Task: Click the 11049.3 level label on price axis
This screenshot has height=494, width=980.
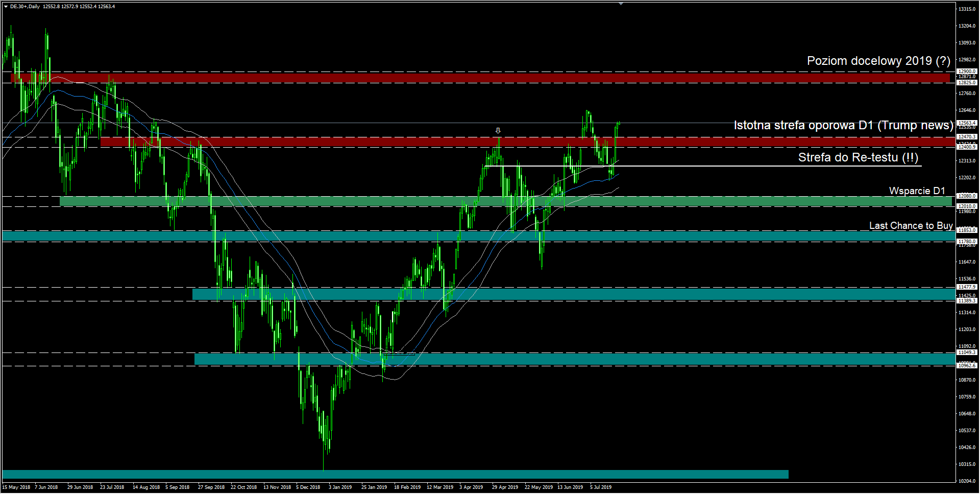Action: [x=967, y=352]
